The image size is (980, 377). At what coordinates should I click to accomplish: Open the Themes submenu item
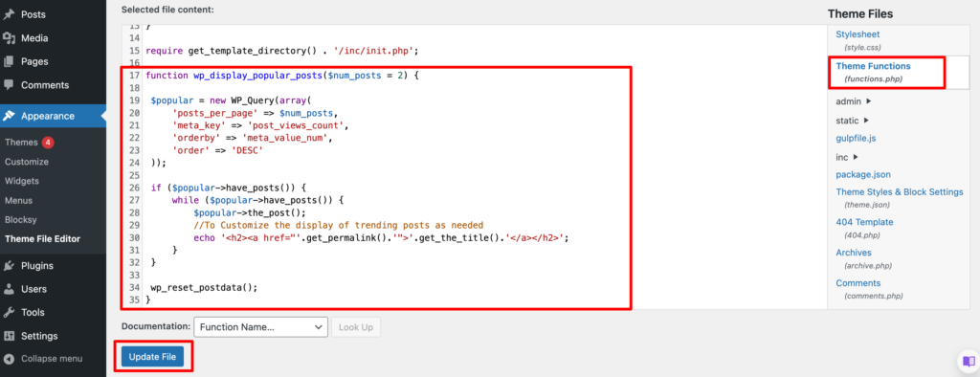pyautogui.click(x=21, y=143)
